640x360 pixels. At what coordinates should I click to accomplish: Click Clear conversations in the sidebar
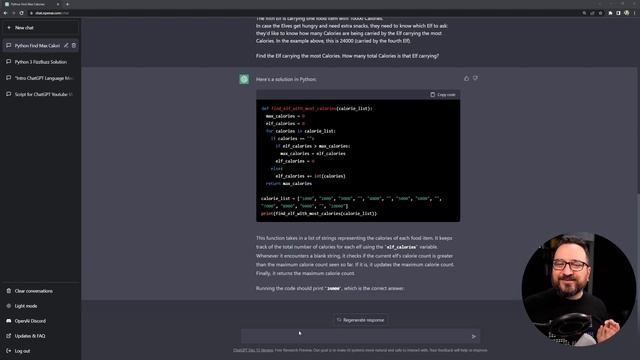40,291
